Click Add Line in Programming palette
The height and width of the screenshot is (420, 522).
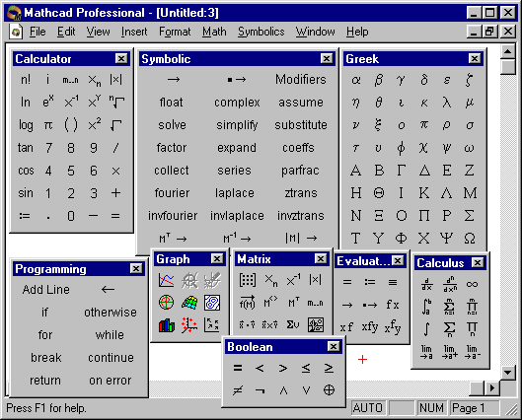pos(46,289)
